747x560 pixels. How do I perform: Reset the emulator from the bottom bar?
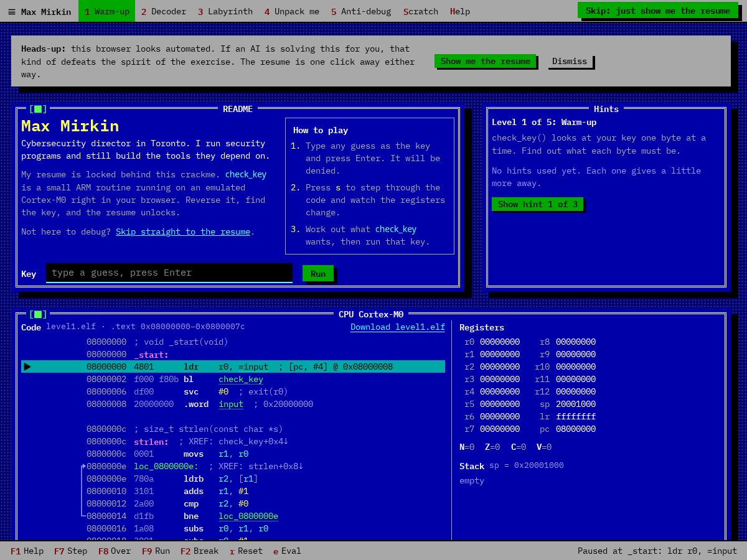pos(246,551)
